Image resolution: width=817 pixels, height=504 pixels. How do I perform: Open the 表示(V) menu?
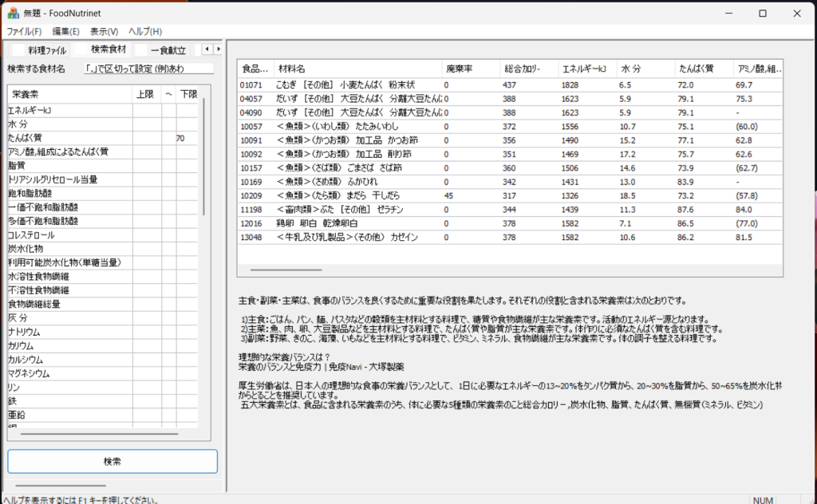coord(104,32)
